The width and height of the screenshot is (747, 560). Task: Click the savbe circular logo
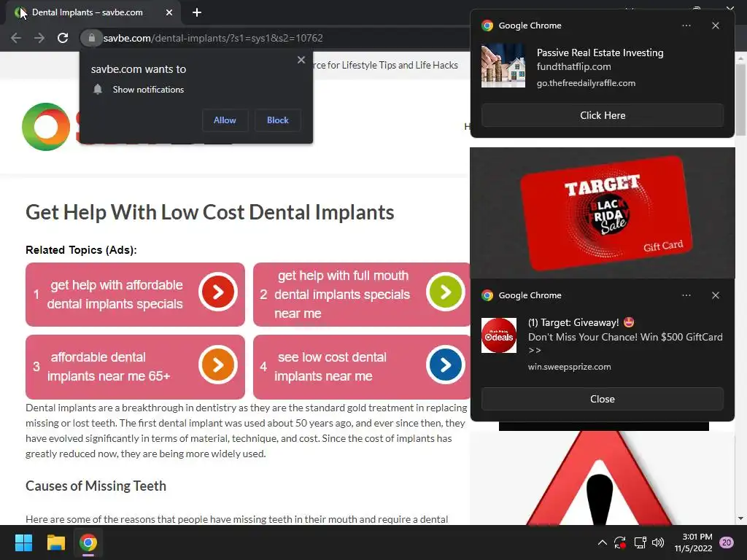46,127
